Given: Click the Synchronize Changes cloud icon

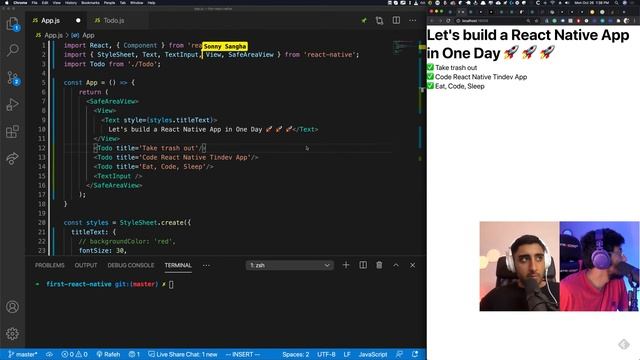Looking at the screenshot, I should tap(49, 354).
